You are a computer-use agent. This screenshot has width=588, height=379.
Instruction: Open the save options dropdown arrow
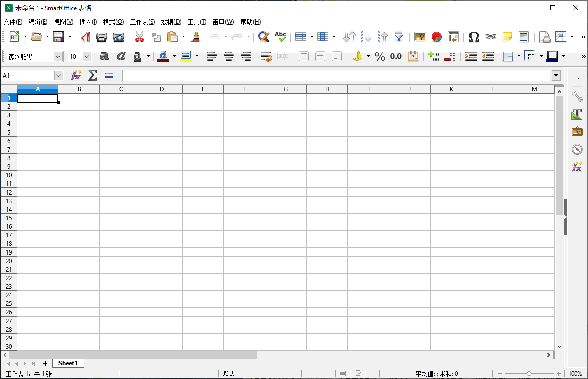(x=70, y=37)
